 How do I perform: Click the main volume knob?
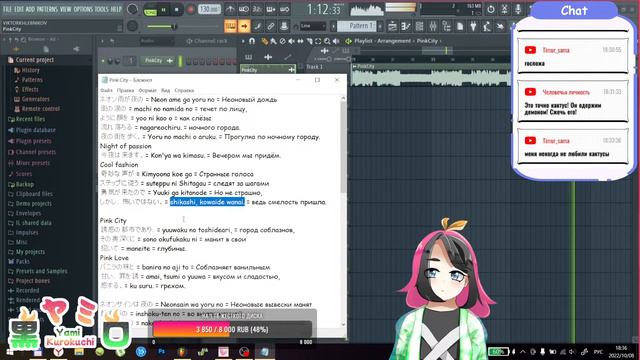pos(132,9)
